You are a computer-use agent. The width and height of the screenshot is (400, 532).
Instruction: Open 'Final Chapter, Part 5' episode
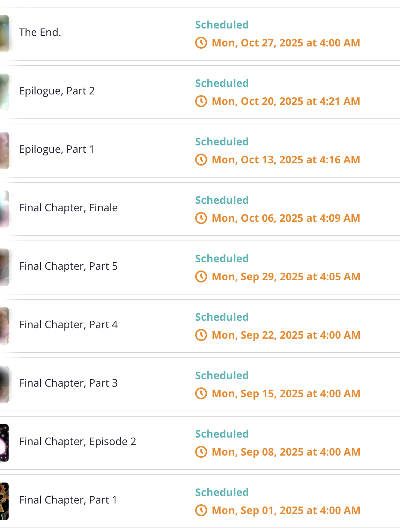click(x=68, y=266)
